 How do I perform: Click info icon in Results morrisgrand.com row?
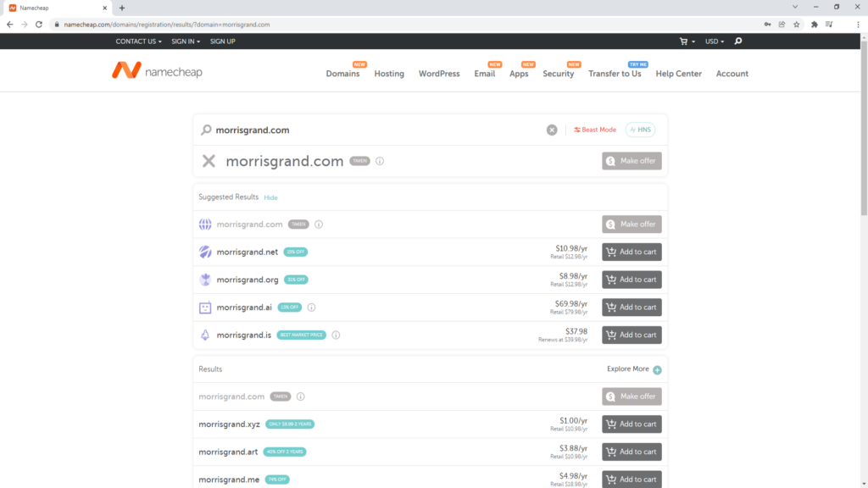(x=301, y=396)
